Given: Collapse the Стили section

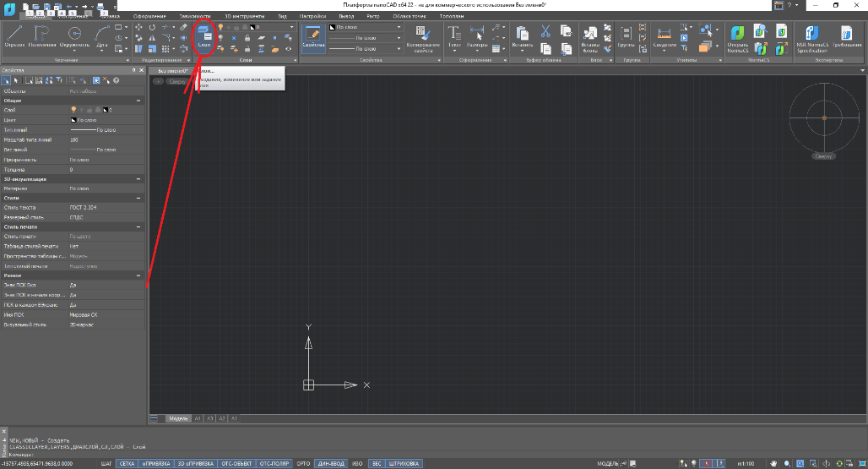Looking at the screenshot, I should 138,198.
